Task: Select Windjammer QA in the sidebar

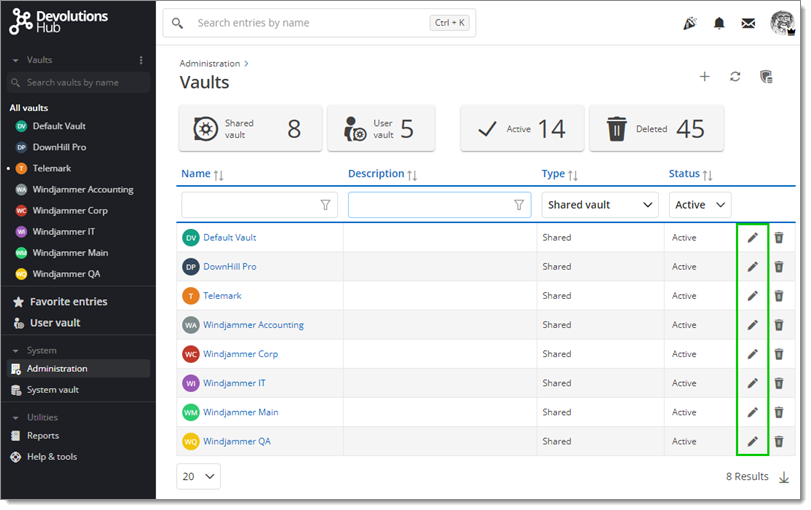Action: point(66,274)
